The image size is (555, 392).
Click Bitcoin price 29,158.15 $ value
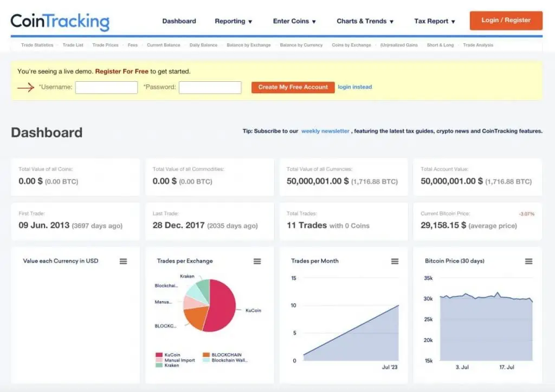pyautogui.click(x=443, y=225)
